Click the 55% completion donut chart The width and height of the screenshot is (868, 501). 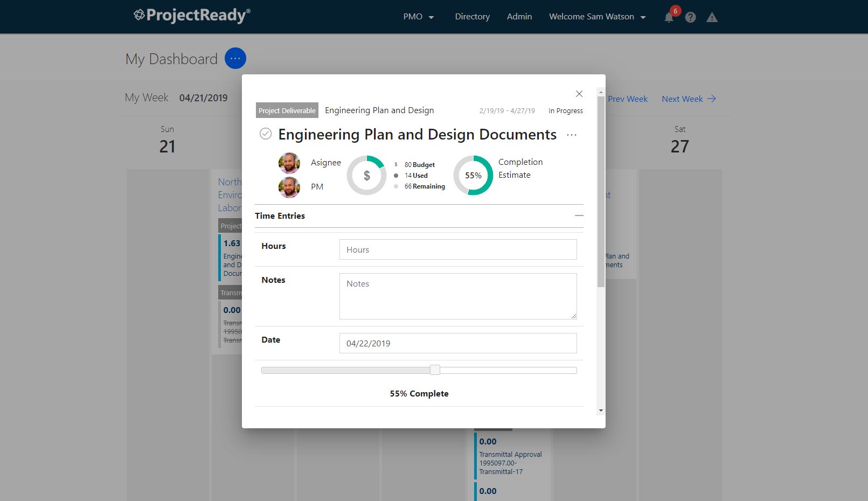pyautogui.click(x=473, y=175)
